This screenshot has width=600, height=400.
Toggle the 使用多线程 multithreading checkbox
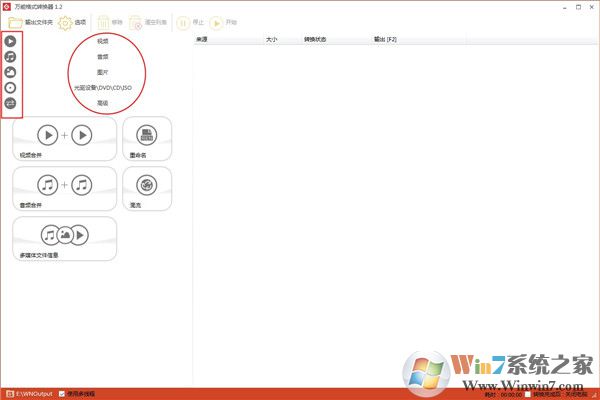click(x=62, y=393)
